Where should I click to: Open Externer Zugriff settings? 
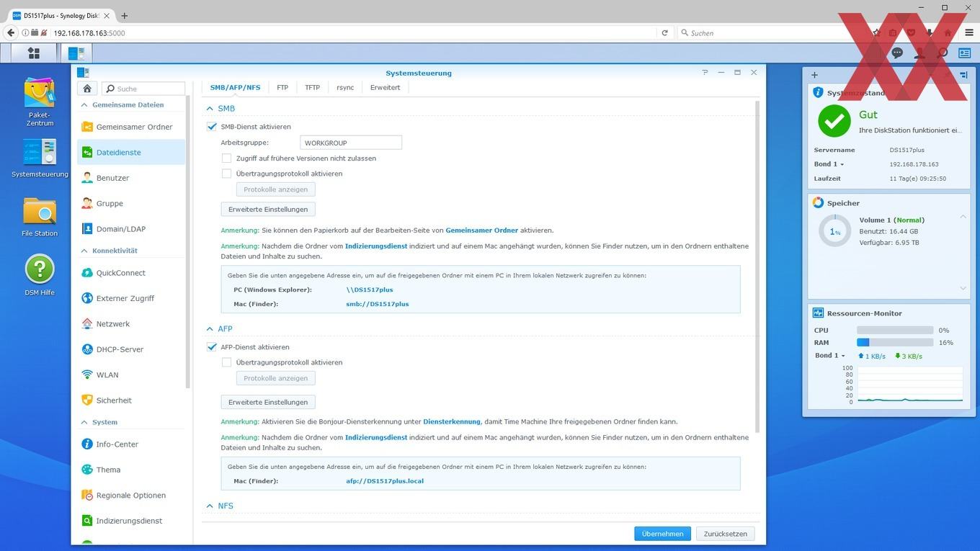coord(130,298)
